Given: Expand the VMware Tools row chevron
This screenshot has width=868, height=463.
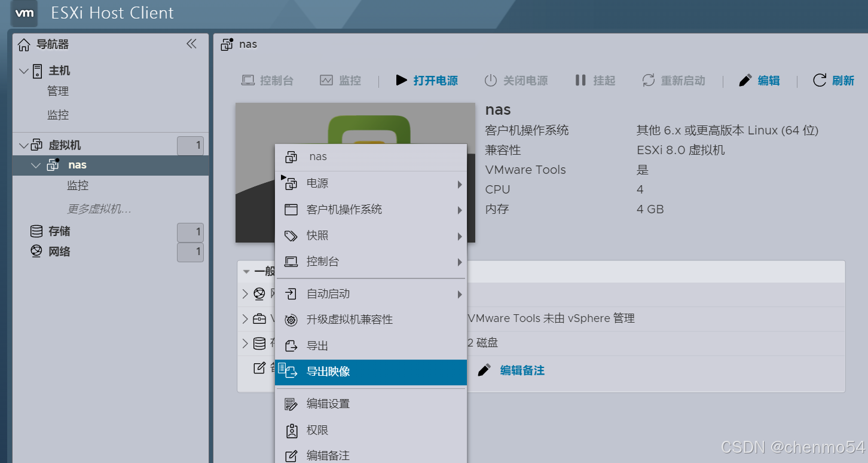Looking at the screenshot, I should click(x=245, y=319).
